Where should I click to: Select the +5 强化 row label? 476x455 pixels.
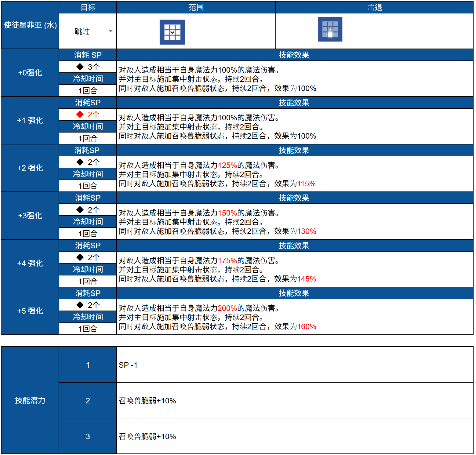tap(30, 311)
